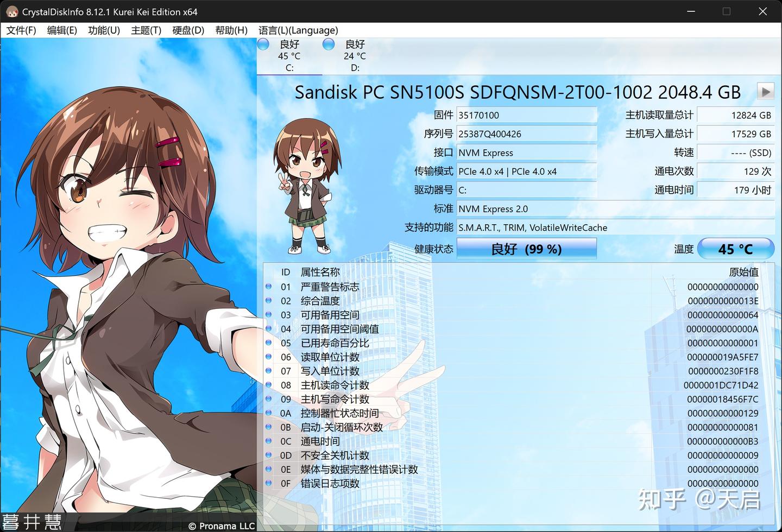Click the status dot for attribute 04

269,328
